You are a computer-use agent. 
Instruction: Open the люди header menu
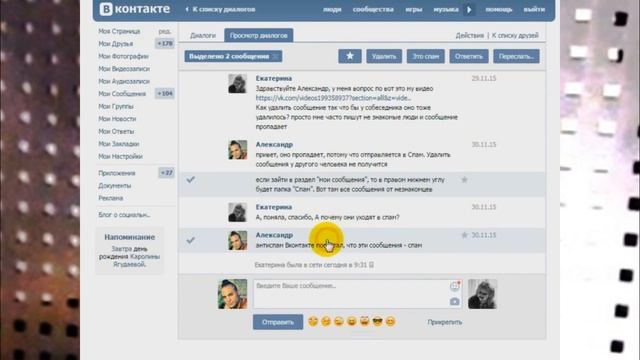pos(332,9)
